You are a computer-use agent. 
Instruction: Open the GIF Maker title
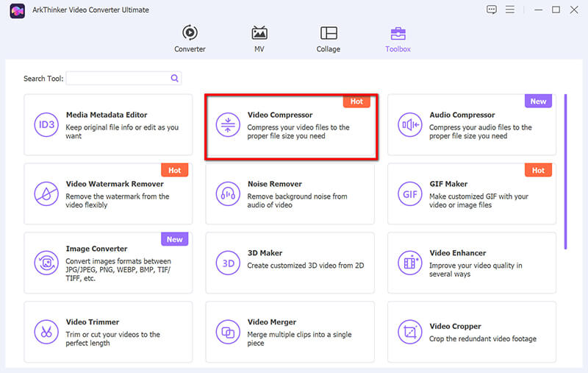pos(448,184)
